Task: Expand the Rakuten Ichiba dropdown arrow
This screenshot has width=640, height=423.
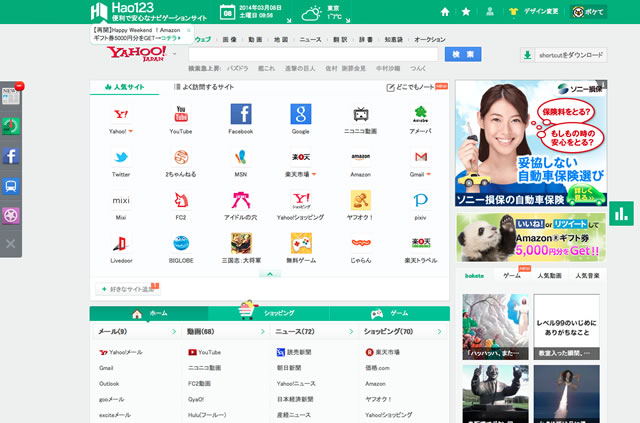Action: [314, 174]
